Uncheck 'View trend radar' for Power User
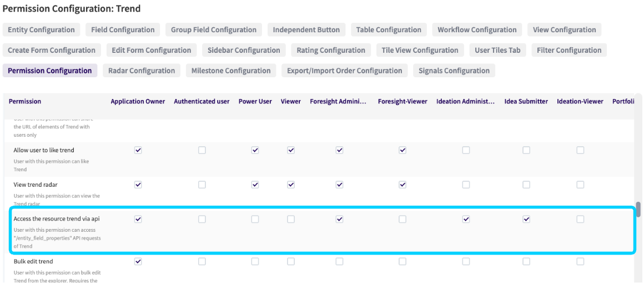Image resolution: width=644 pixels, height=284 pixels. coord(255,185)
